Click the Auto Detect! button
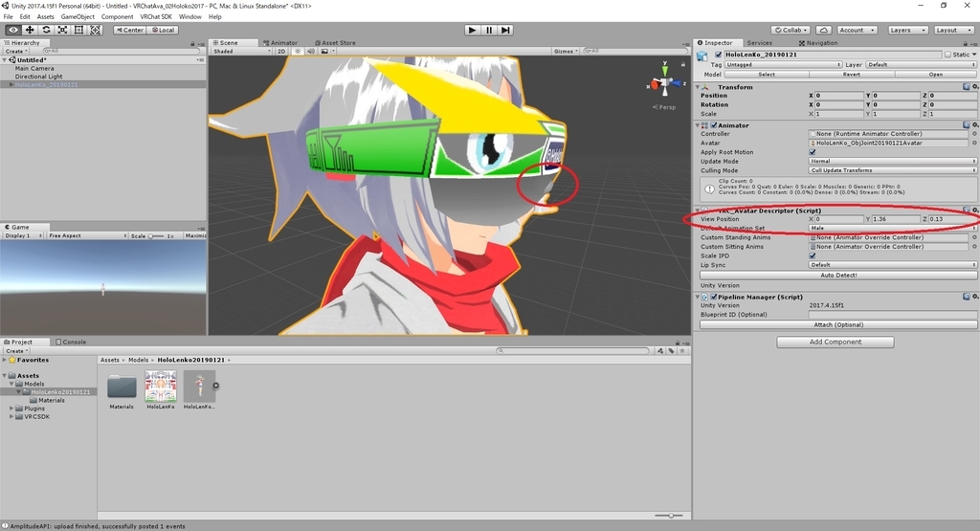This screenshot has width=980, height=531. pos(838,275)
